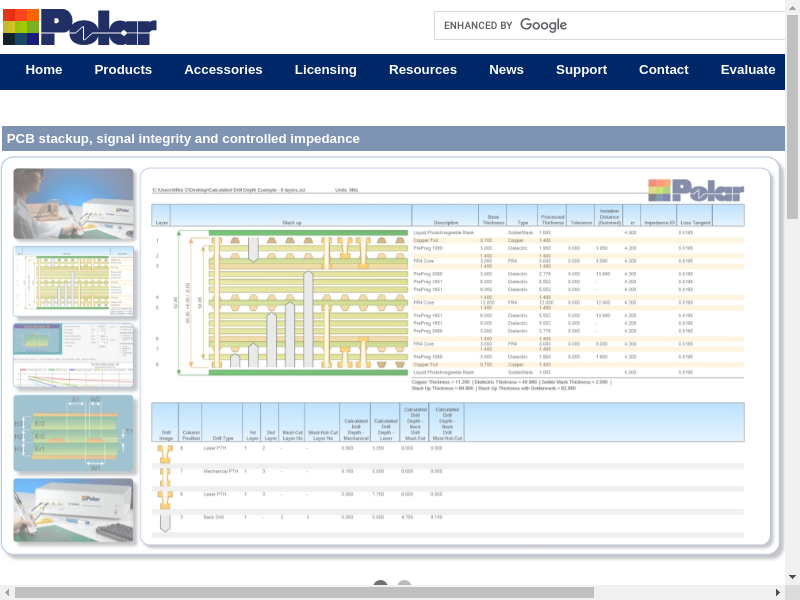Click the dark slideshow indicator dot

[380, 586]
